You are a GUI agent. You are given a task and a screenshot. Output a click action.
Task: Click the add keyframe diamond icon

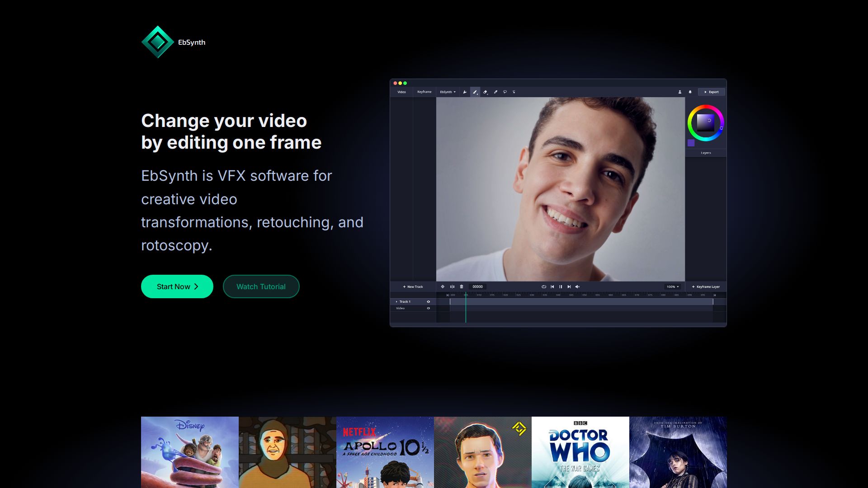(443, 286)
